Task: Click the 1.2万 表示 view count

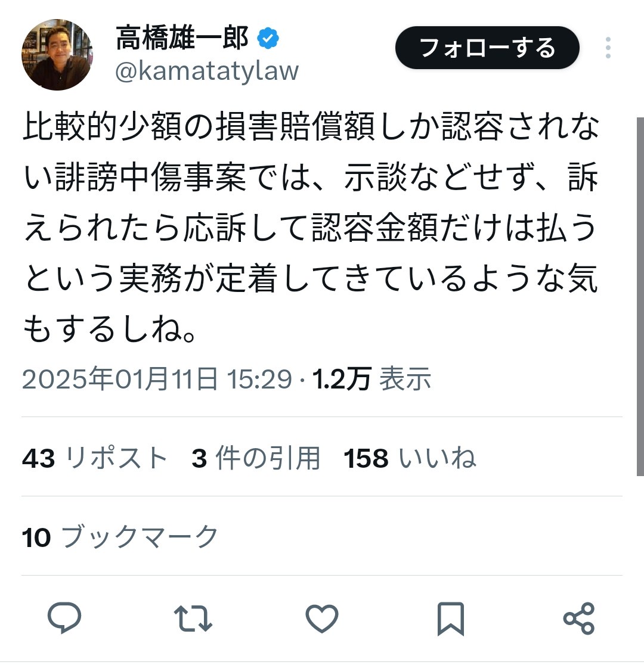Action: [371, 378]
